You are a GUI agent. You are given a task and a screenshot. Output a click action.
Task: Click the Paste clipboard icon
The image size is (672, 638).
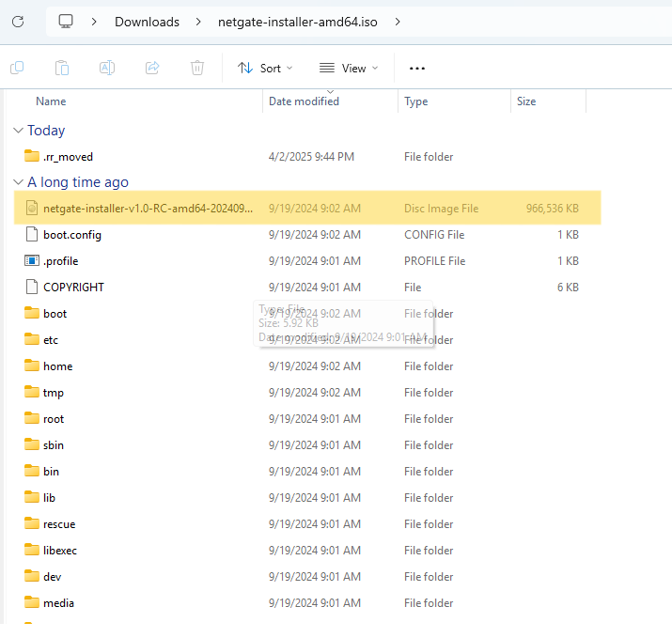(62, 68)
